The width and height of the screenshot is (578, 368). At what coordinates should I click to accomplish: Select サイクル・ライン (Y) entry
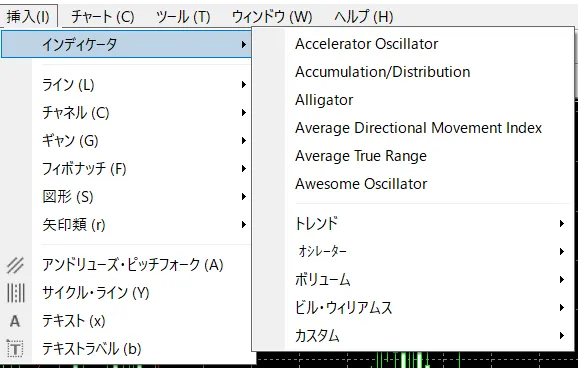point(127,293)
